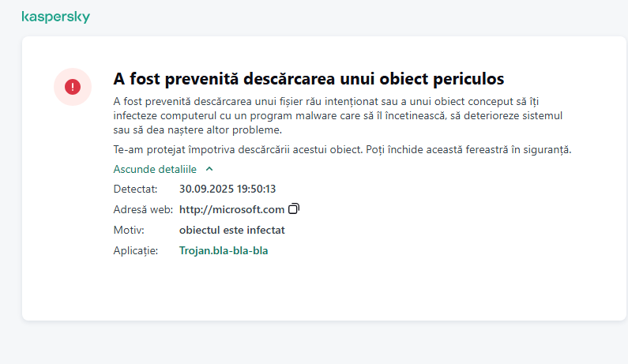
Task: Click the "A fost prevenită descărcarea" heading
Action: tap(308, 79)
